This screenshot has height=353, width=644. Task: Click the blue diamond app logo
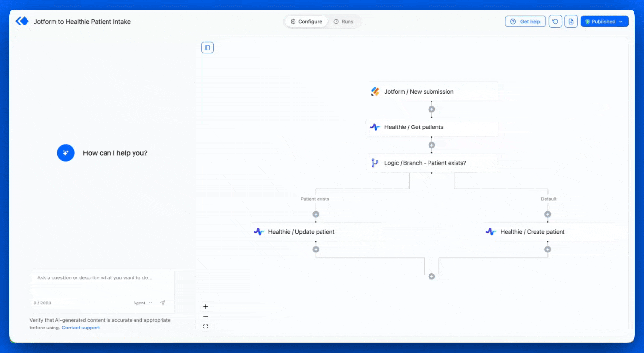coord(23,21)
